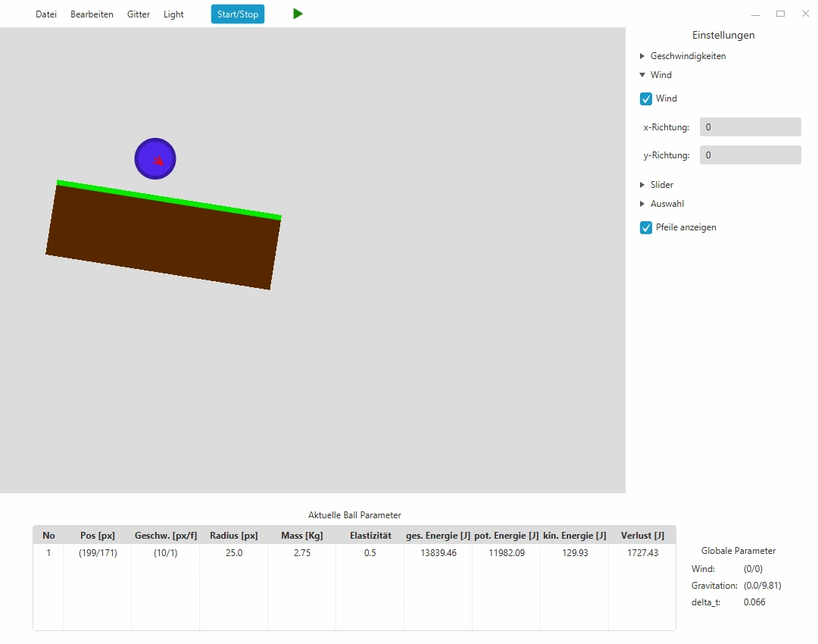818x644 pixels.
Task: Collapse the Wind section
Action: coord(656,75)
